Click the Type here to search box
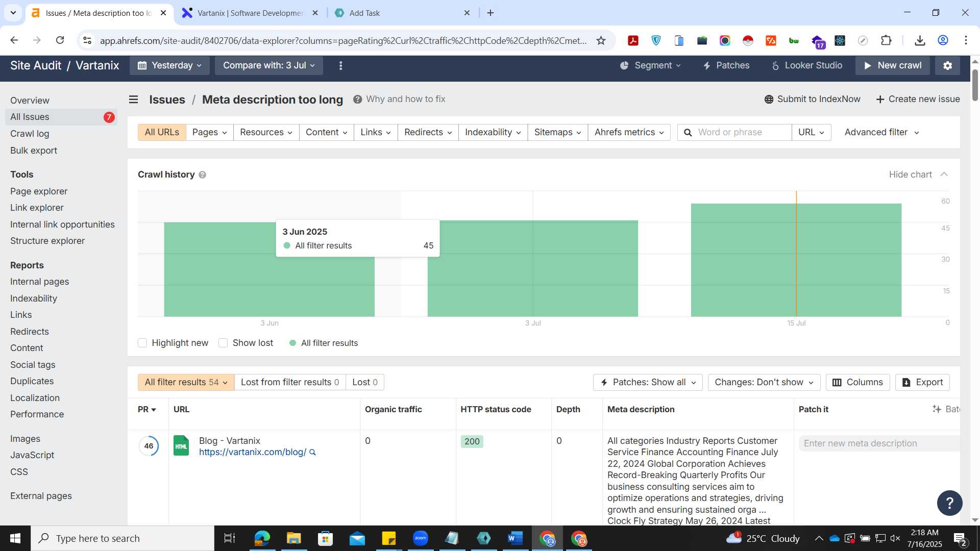The width and height of the screenshot is (980, 551). click(122, 538)
